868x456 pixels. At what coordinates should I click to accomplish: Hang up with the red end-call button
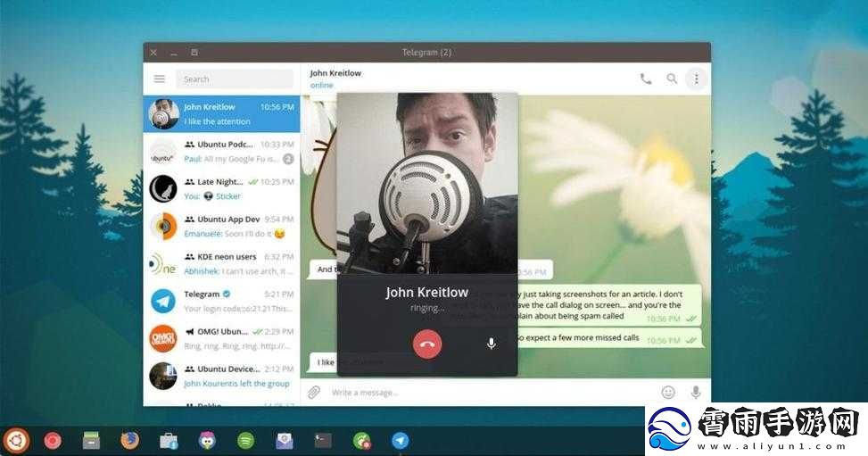(x=426, y=344)
